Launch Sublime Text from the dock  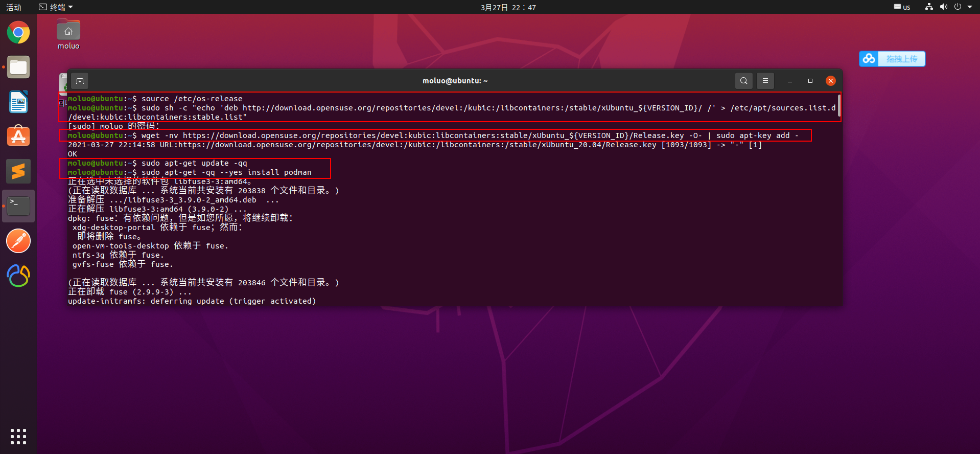(18, 171)
